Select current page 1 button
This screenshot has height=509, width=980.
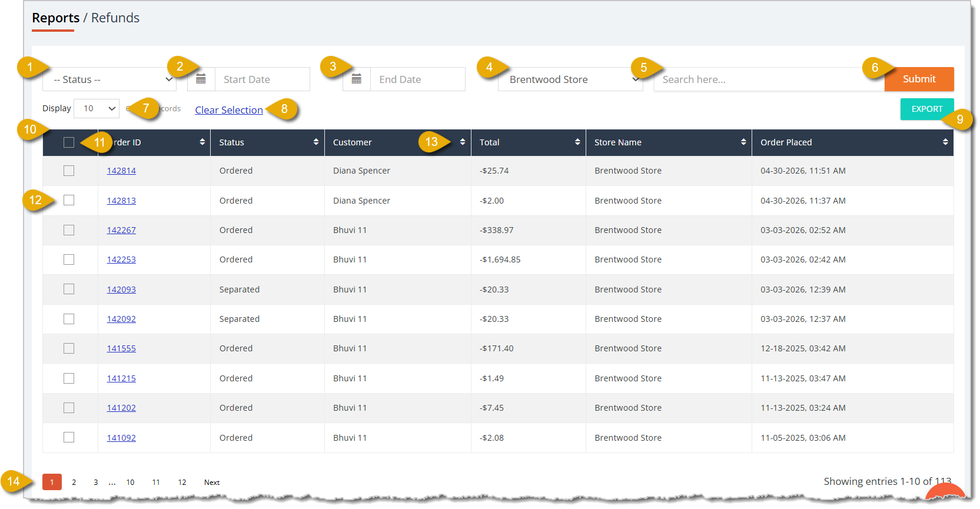(52, 483)
